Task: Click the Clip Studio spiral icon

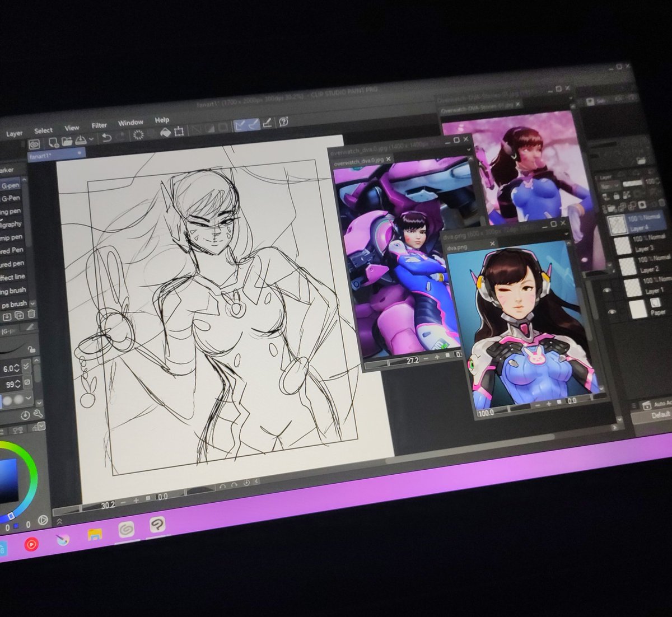Action: [34, 145]
